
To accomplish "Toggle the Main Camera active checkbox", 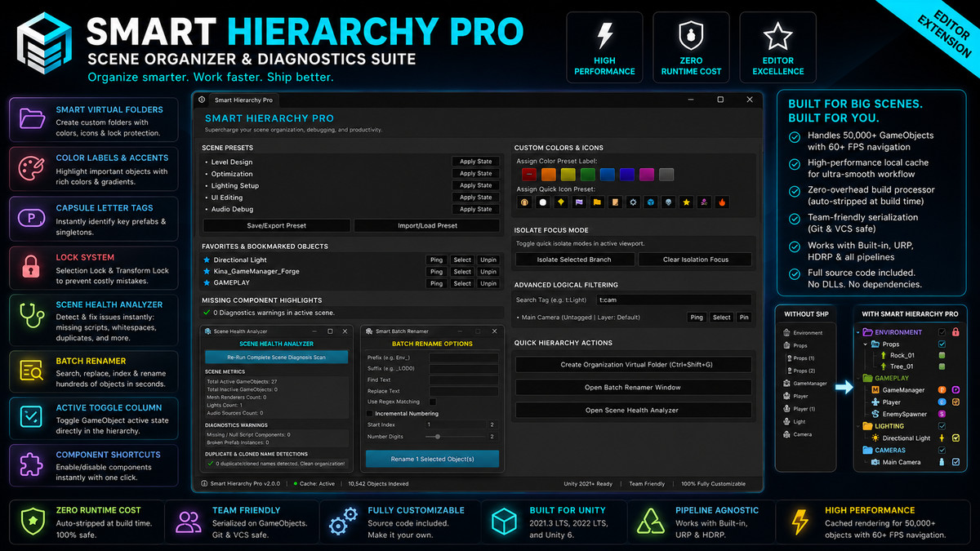I will 955,462.
